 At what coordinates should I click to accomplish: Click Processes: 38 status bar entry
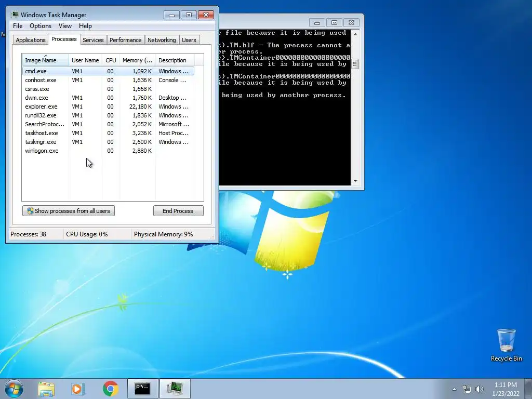coord(28,234)
